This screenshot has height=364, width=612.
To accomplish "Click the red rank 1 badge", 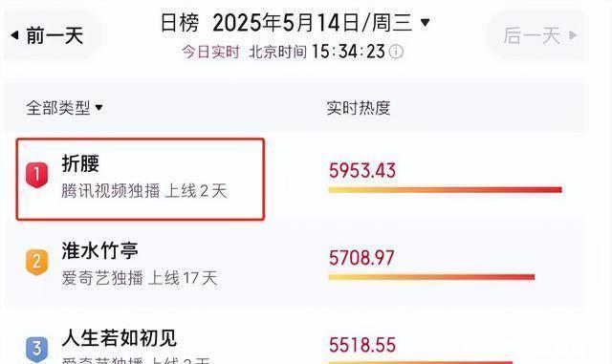I will pos(37,175).
